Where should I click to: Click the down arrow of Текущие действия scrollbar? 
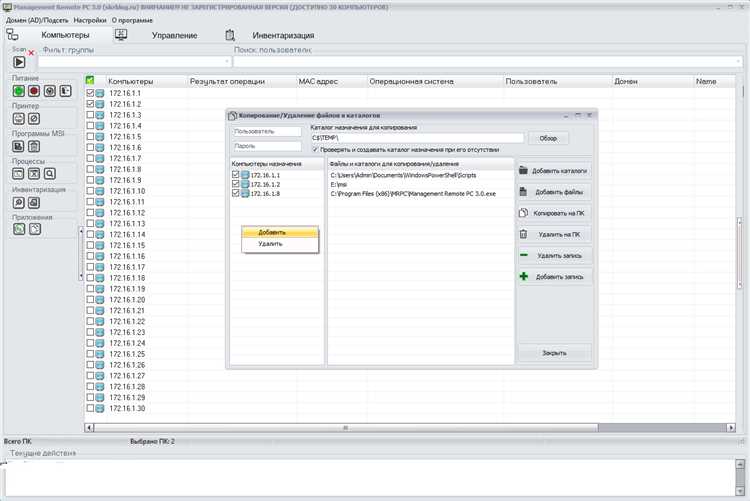(x=739, y=491)
